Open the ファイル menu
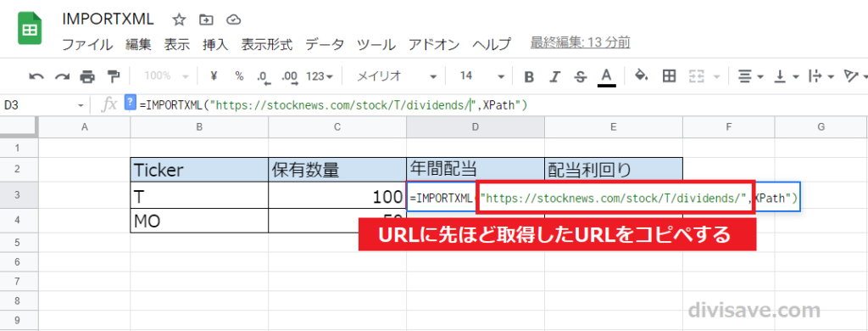The image size is (868, 331). [x=87, y=44]
